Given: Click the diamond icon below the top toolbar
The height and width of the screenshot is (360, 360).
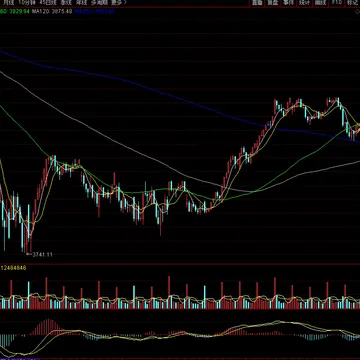Looking at the screenshot, I should tap(358, 12).
